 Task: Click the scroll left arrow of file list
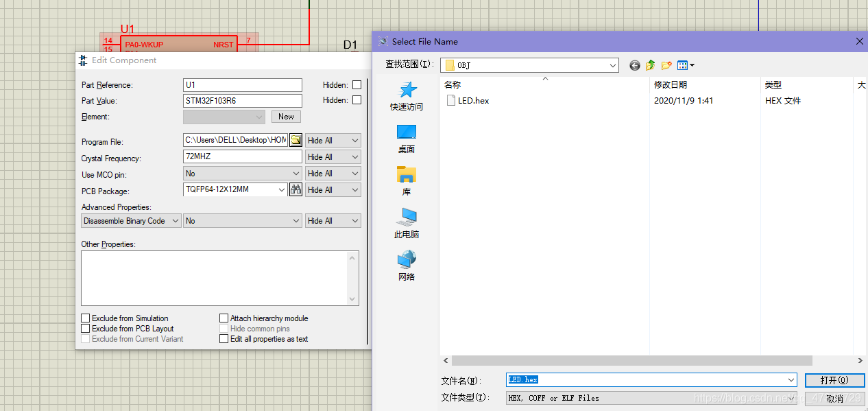coord(446,361)
